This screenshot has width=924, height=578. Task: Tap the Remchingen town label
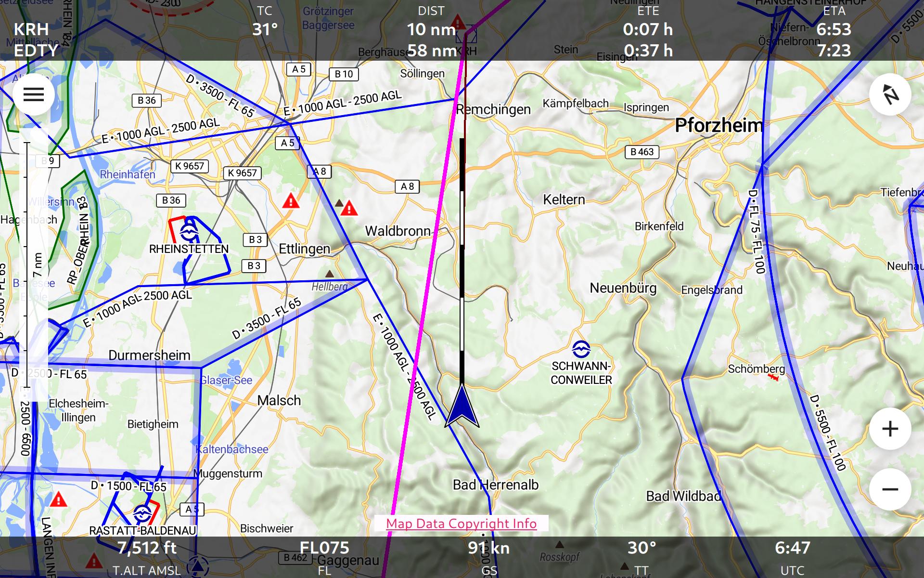click(493, 110)
